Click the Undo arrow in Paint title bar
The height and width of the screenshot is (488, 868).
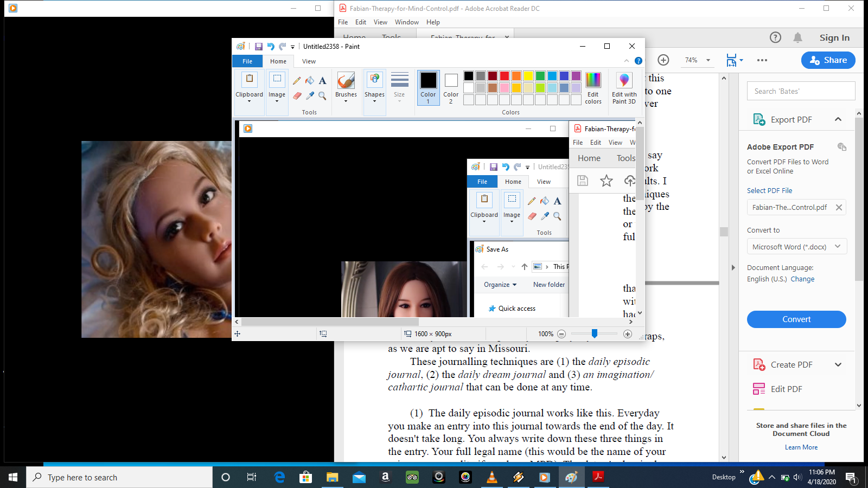tap(271, 47)
